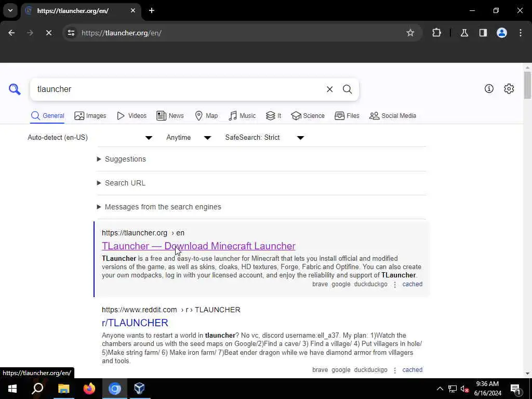The height and width of the screenshot is (399, 532).
Task: Click the muted volume tray icon
Action: pos(465,389)
